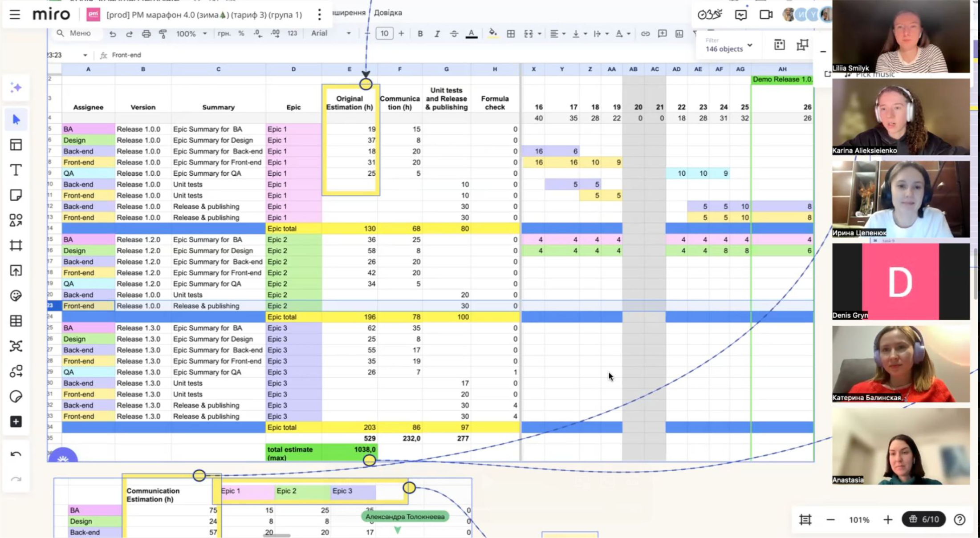Select the Frame tool in sidebar

coord(16,245)
